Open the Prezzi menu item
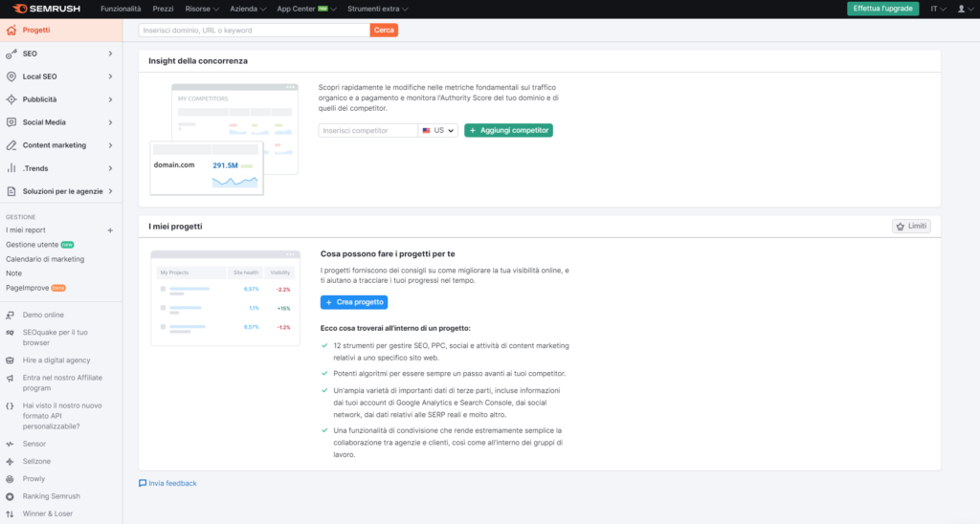Image resolution: width=980 pixels, height=524 pixels. tap(163, 9)
